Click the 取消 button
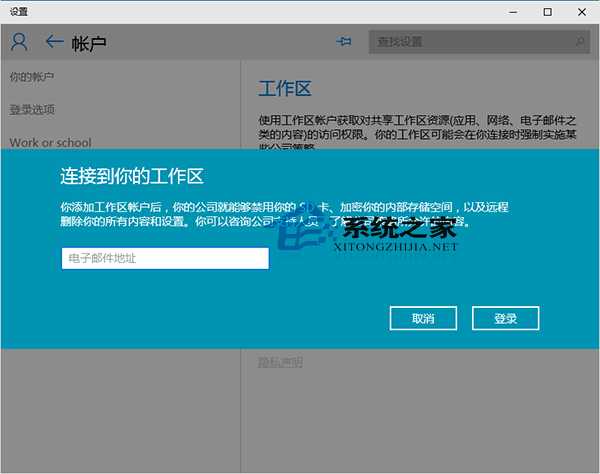Image resolution: width=600 pixels, height=474 pixels. pos(423,318)
